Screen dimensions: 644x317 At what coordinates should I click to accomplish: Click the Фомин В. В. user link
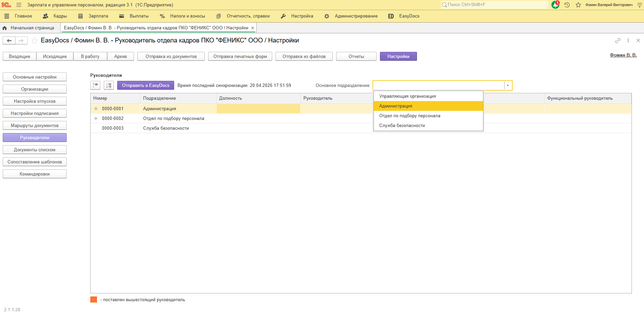(623, 55)
